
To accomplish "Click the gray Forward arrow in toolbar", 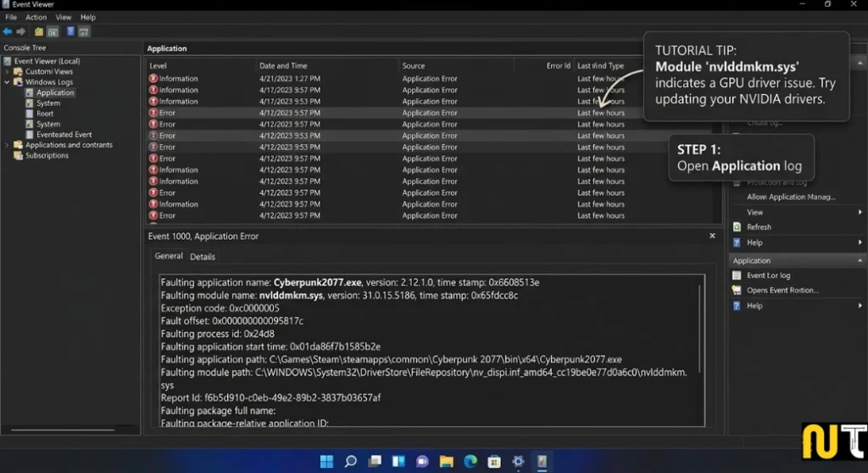I will point(21,31).
